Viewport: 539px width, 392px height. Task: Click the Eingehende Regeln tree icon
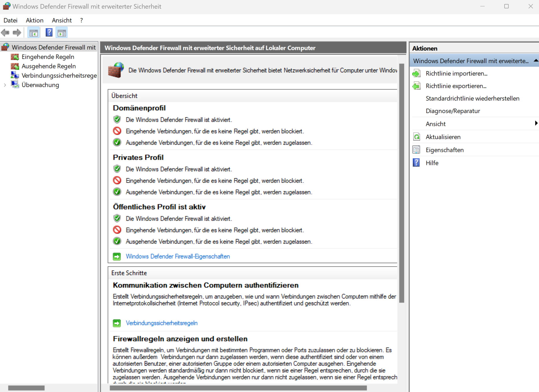(15, 57)
